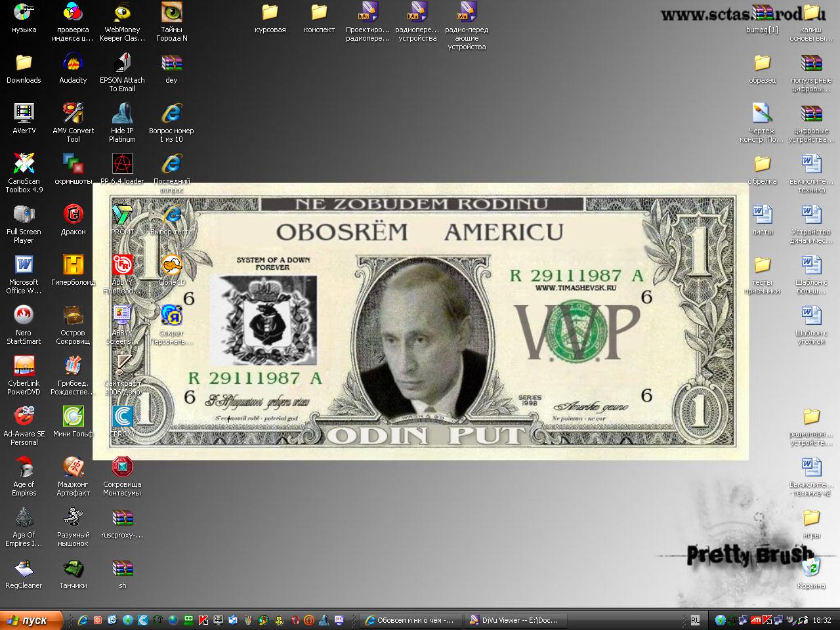Open радио-передающие устройства DjVu file
Screen dimensions: 840x630
[467, 26]
